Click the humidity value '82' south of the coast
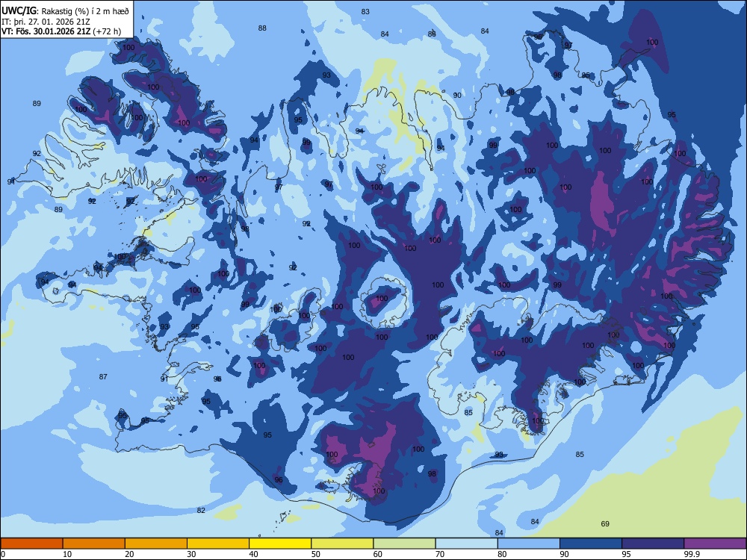Screen dimensions: 747x560 (201, 511)
